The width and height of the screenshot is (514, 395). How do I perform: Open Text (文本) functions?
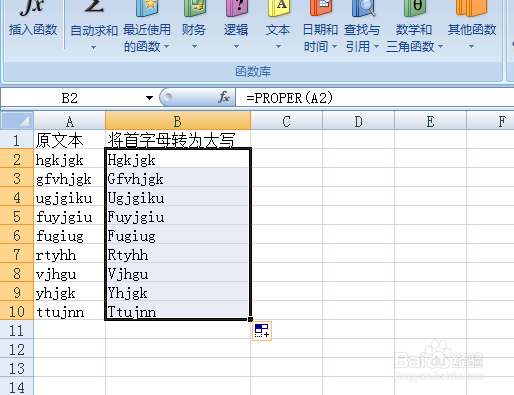pyautogui.click(x=278, y=25)
